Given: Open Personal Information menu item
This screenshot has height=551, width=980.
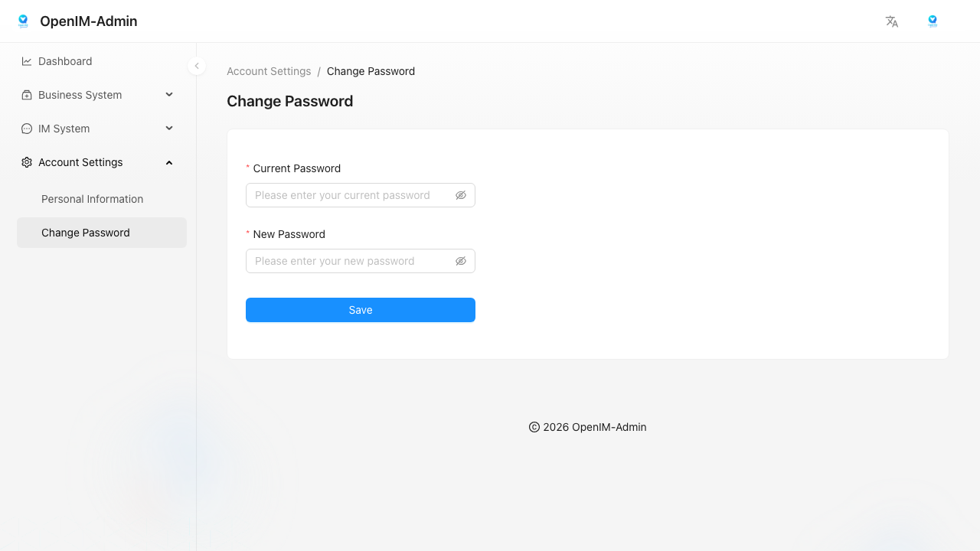Looking at the screenshot, I should click(x=93, y=199).
